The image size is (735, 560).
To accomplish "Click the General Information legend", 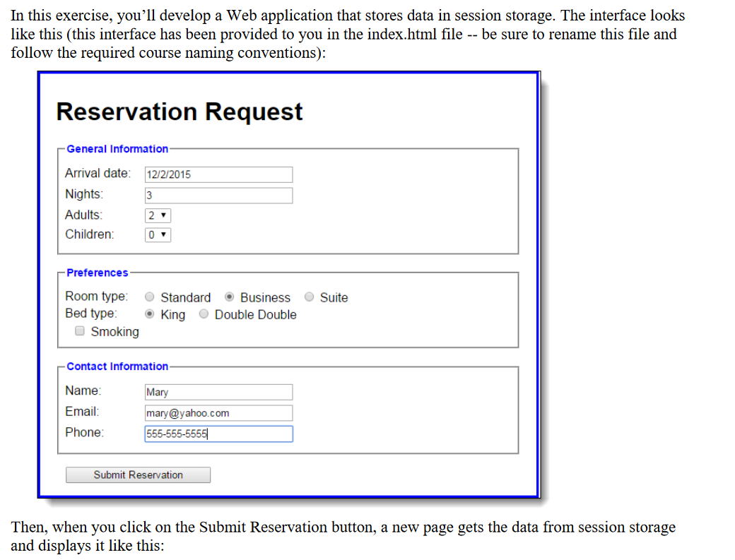I will 117,149.
